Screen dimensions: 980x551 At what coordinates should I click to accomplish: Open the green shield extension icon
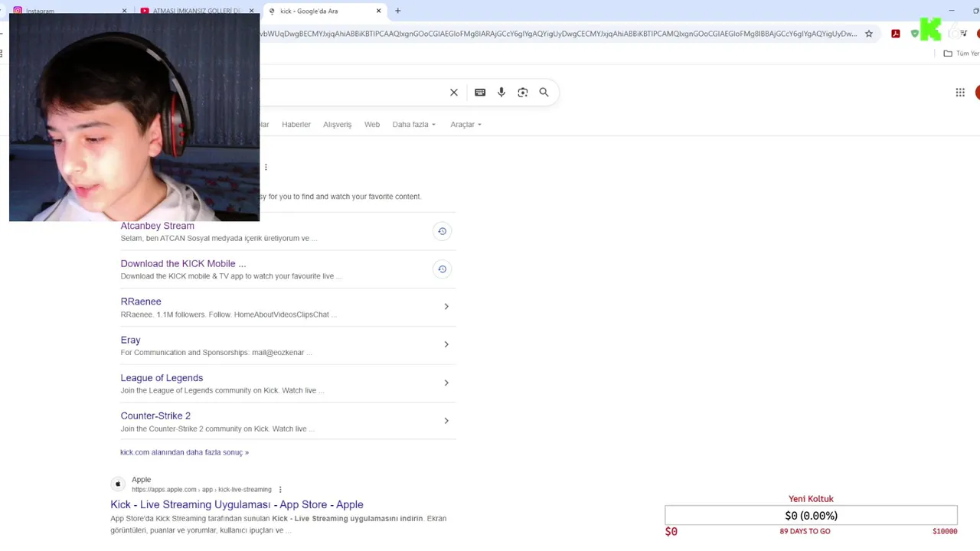point(914,34)
